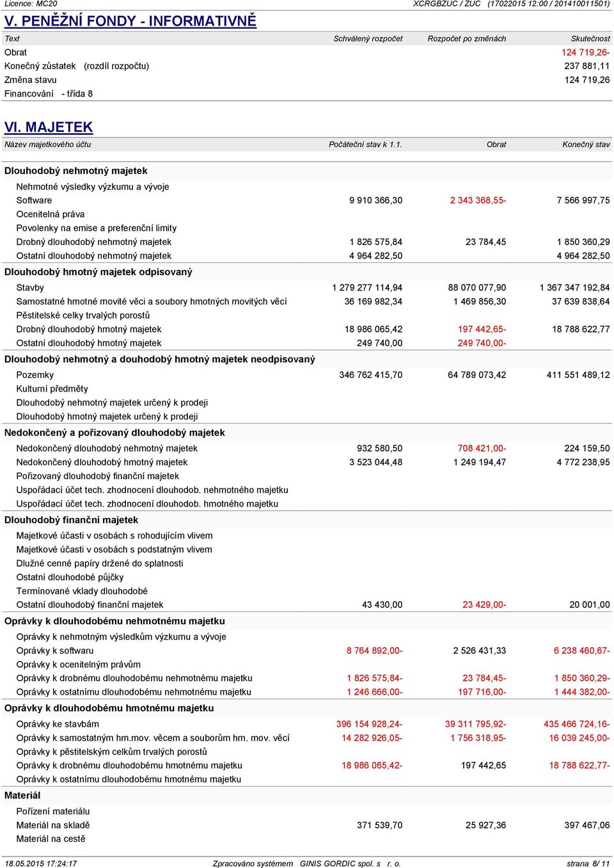Click the value 7 566 997,75
614x868 pixels.
click(583, 200)
